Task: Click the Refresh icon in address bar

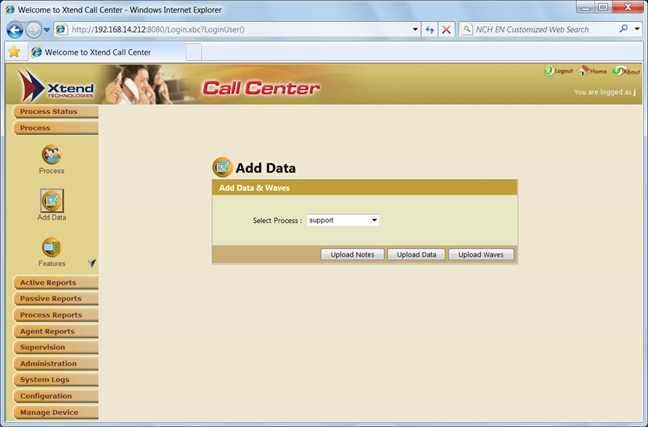Action: 429,30
